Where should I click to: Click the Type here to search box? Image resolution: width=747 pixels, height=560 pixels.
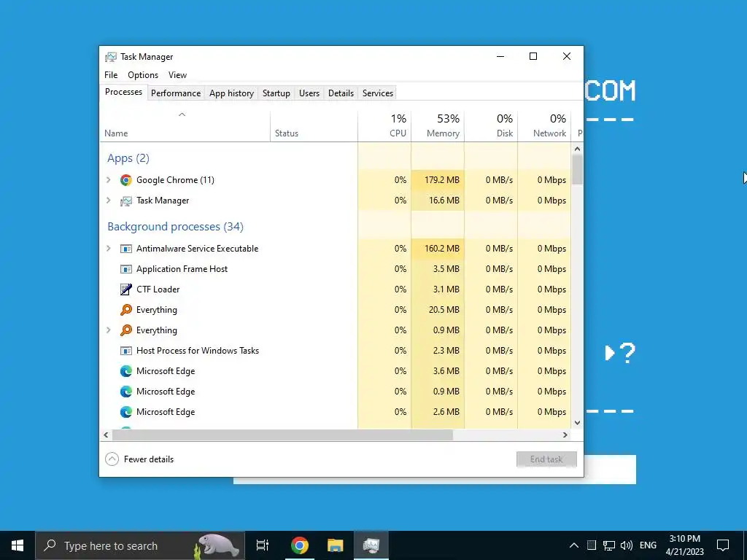click(x=140, y=545)
